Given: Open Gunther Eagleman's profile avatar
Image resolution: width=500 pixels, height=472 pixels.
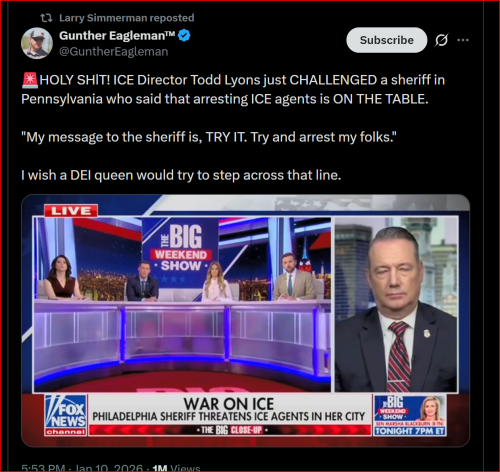Looking at the screenshot, I should click(x=37, y=43).
